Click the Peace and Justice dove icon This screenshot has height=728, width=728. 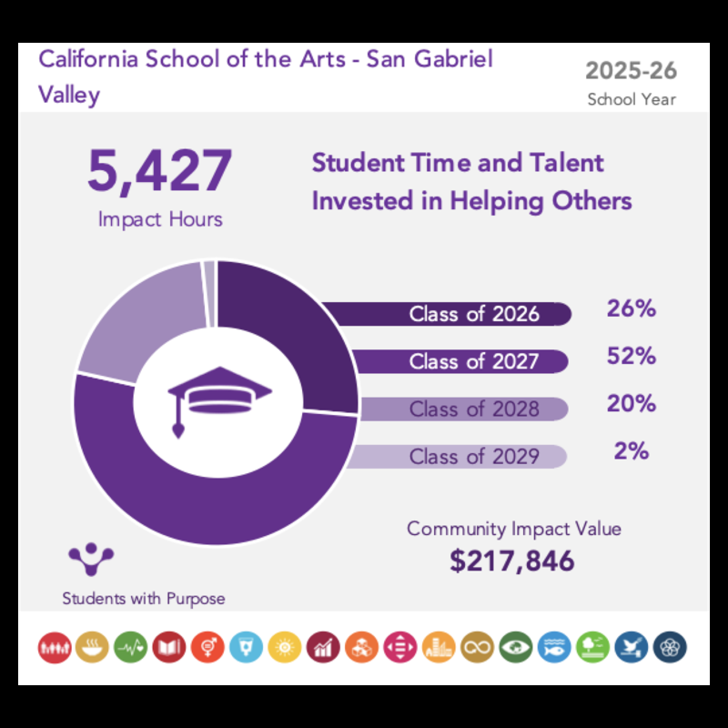(x=632, y=647)
